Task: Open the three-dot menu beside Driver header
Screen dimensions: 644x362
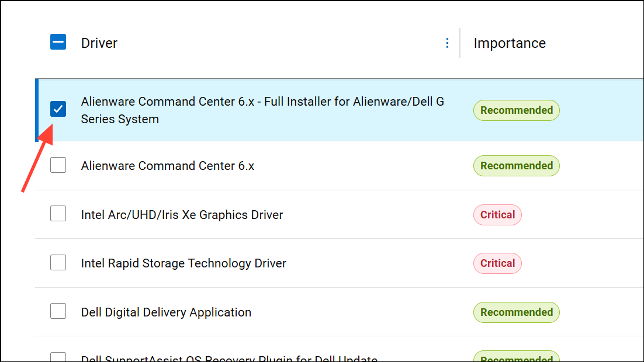Action: tap(447, 43)
